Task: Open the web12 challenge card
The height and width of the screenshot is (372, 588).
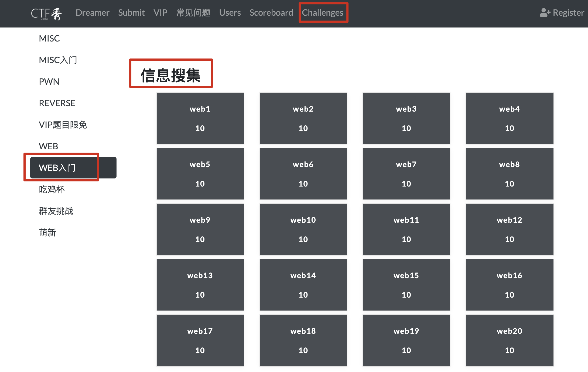Action: coord(509,229)
